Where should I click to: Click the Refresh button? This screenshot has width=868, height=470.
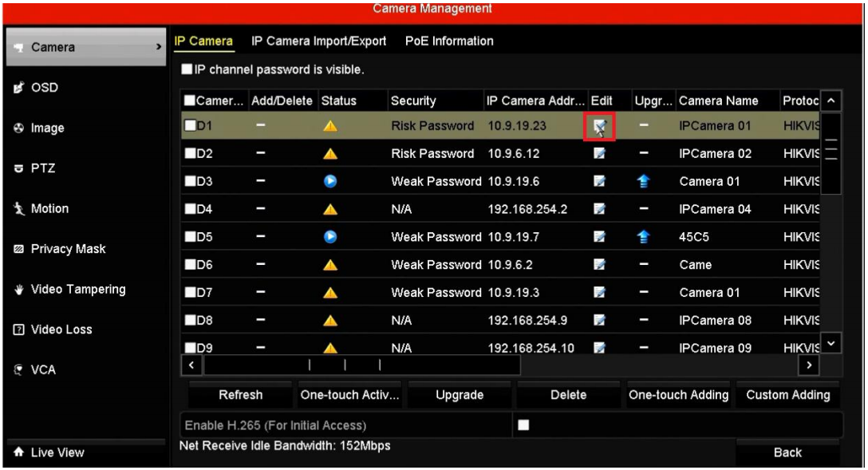241,395
